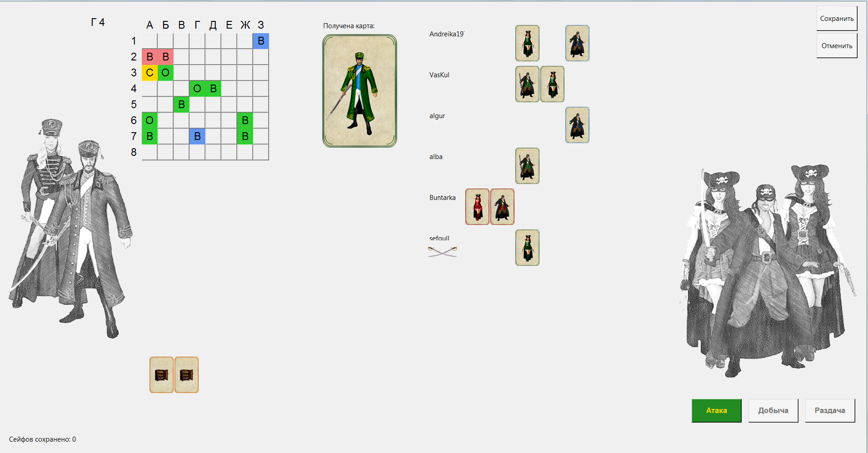Viewport: 868px width, 453px height.
Task: Click empty grid cell З4
Action: [x=261, y=89]
